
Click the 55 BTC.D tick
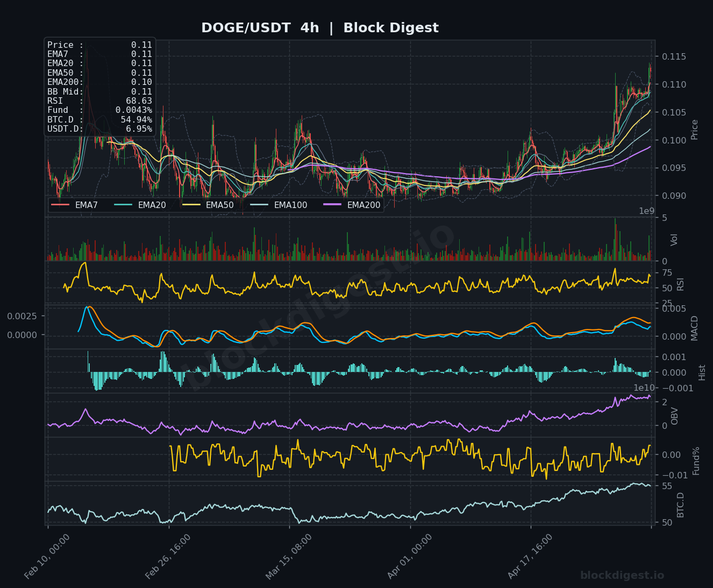pyautogui.click(x=667, y=486)
